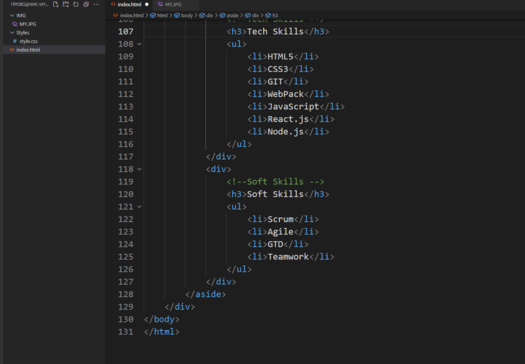Click the Teamwork list item text
The width and height of the screenshot is (525, 364).
pyautogui.click(x=288, y=257)
